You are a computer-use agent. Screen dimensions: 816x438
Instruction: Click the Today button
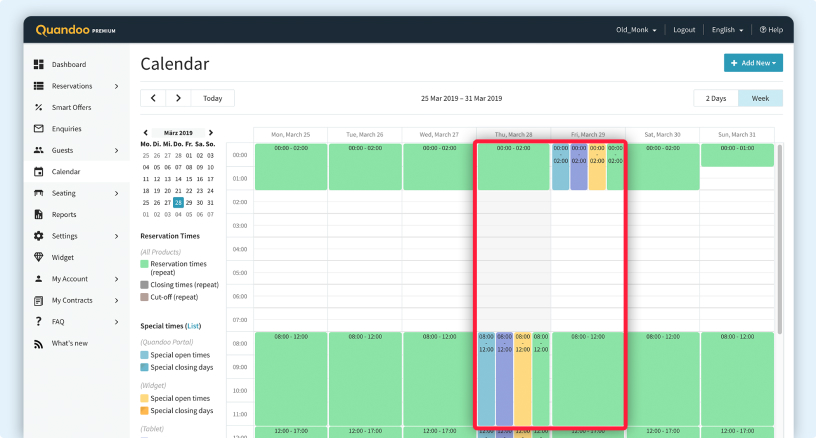tap(212, 98)
